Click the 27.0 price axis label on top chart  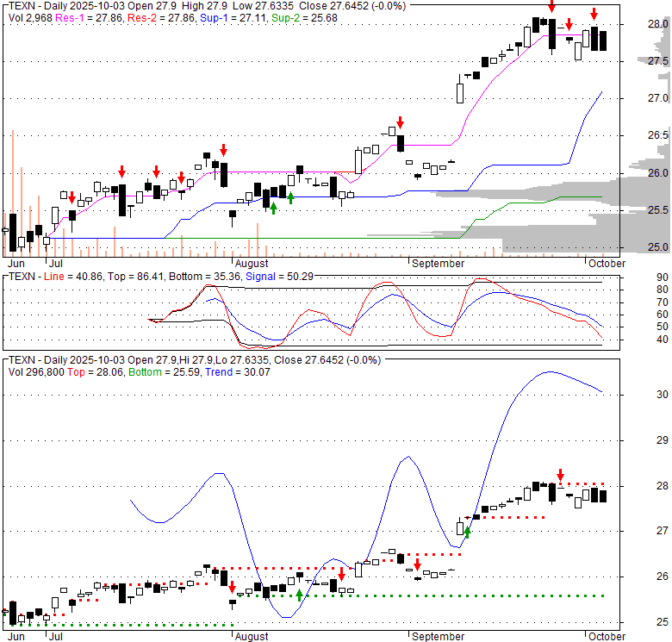pos(658,98)
